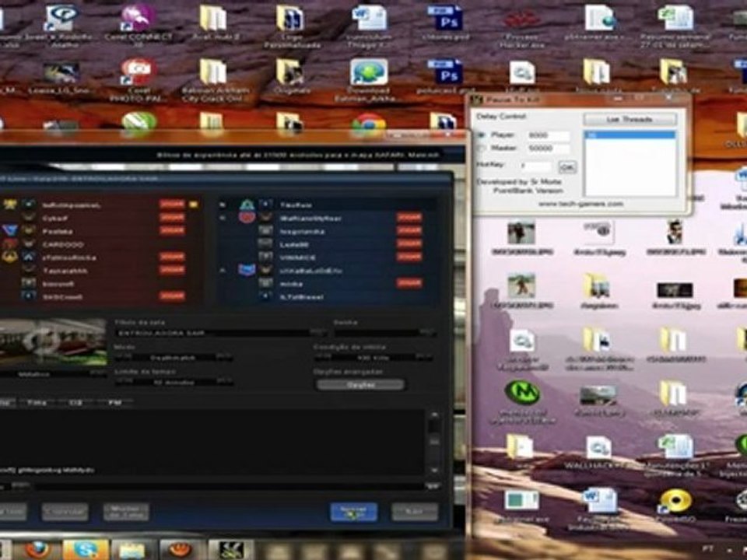Click the Convidar button in game lobby

[65, 513]
